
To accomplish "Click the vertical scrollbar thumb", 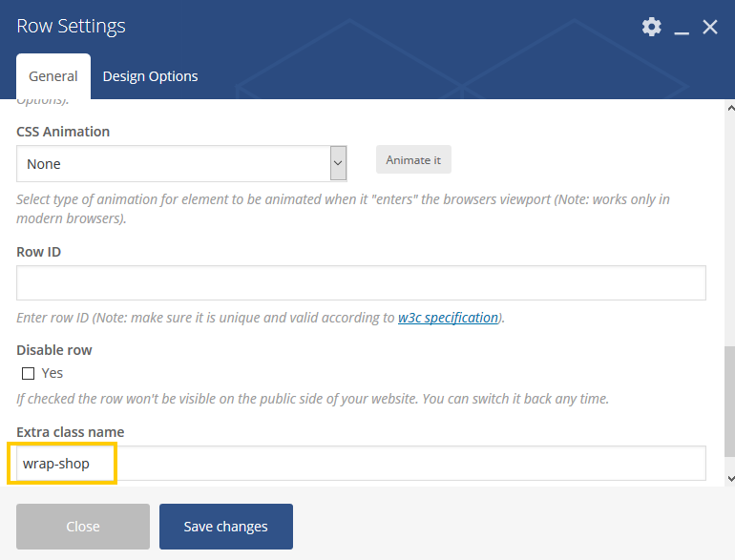I will (x=730, y=401).
